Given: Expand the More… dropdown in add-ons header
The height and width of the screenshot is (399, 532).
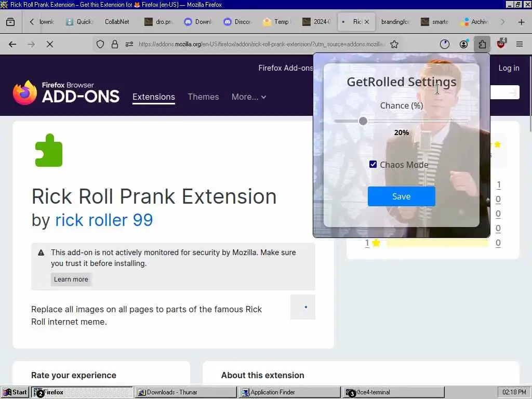Looking at the screenshot, I should [249, 97].
